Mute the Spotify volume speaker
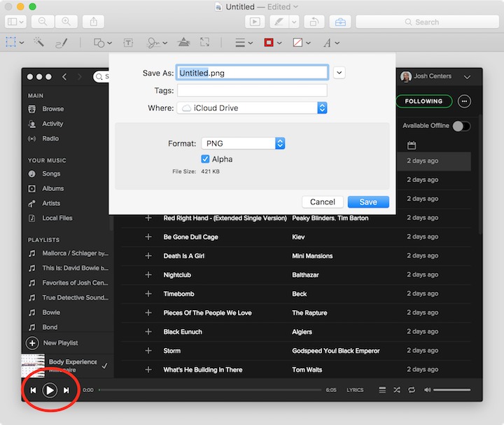Image resolution: width=504 pixels, height=425 pixels. (427, 390)
